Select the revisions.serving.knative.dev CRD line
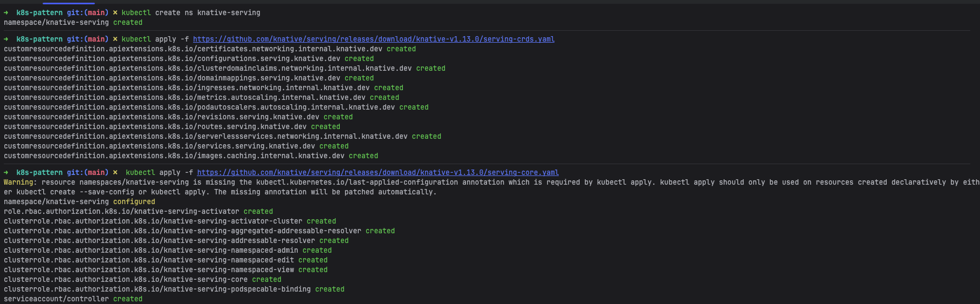Image resolution: width=980 pixels, height=304 pixels. click(x=179, y=117)
